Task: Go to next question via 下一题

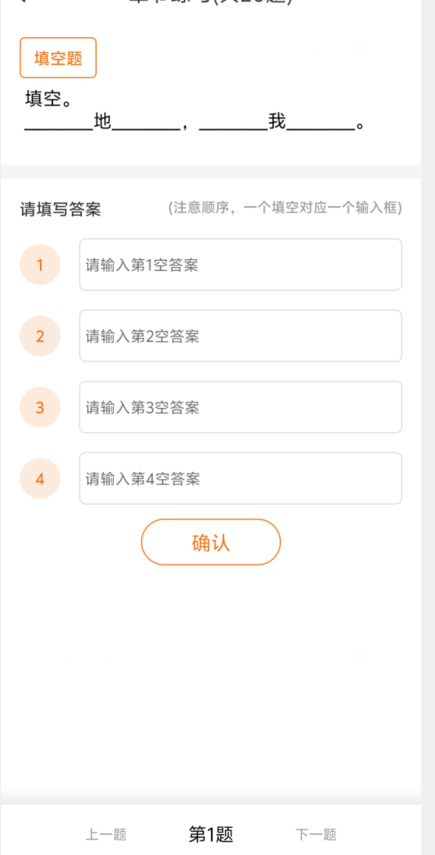Action: 316,834
